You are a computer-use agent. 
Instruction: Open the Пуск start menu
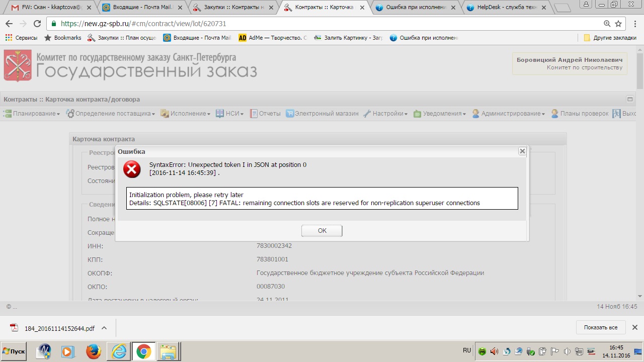pos(14,351)
